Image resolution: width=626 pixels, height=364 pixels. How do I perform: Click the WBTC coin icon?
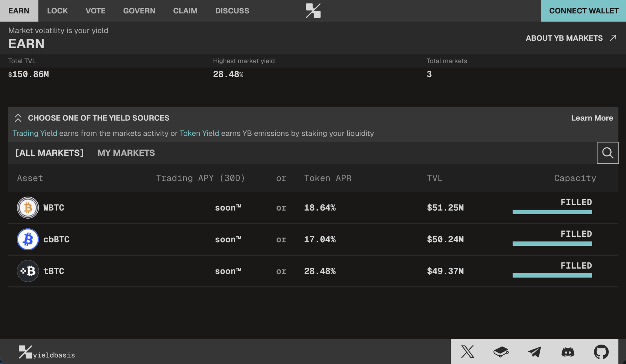pos(28,208)
